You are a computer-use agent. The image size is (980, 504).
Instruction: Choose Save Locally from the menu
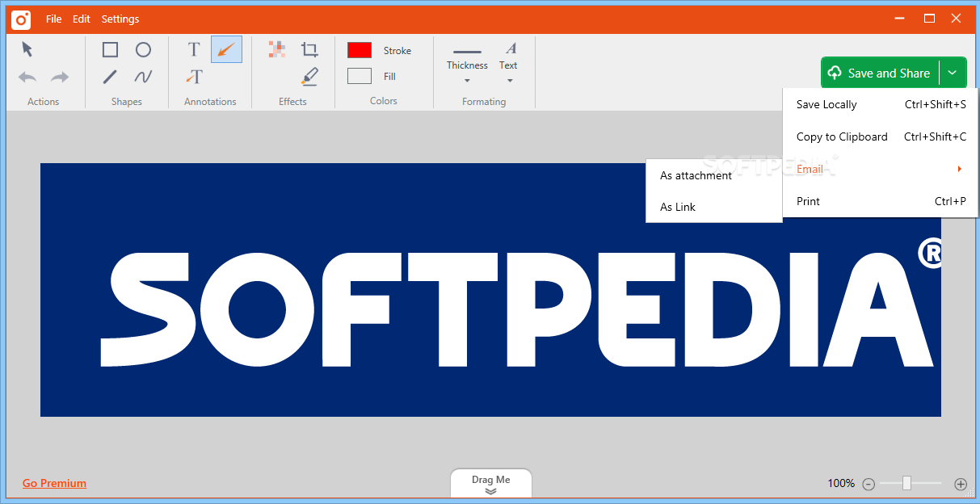pos(881,104)
